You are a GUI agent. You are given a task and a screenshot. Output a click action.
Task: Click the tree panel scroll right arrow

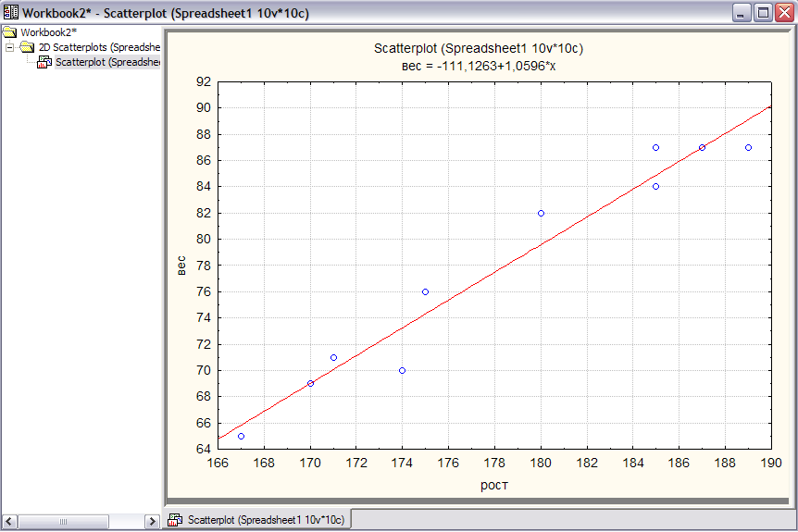pyautogui.click(x=151, y=521)
